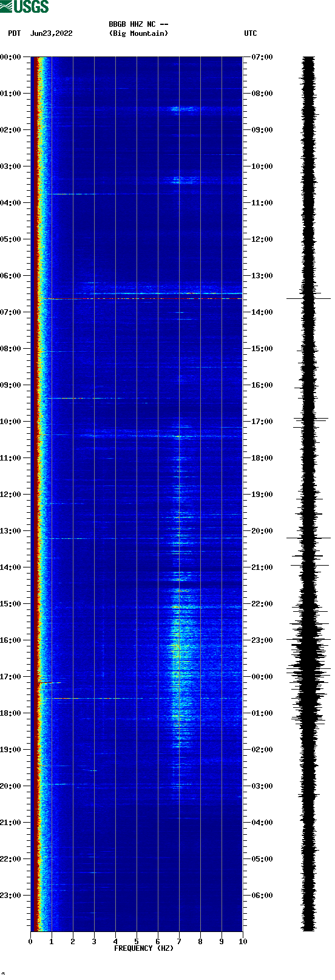Click the 04:00 UTC time label
The height and width of the screenshot is (980, 335).
click(262, 823)
